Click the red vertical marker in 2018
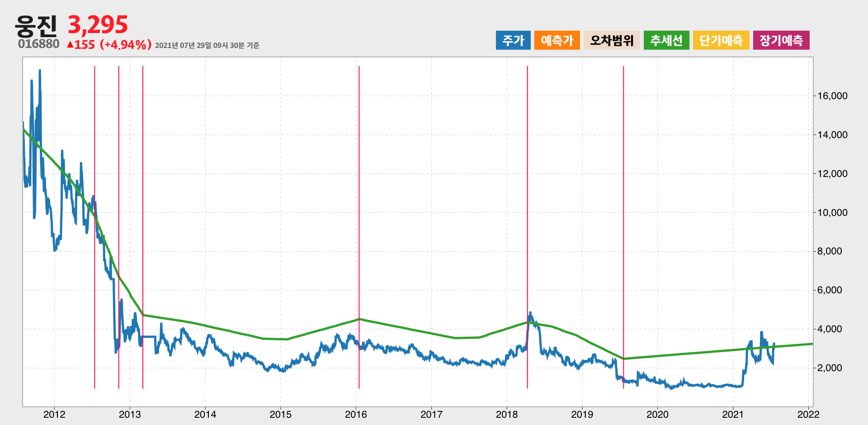This screenshot has height=425, width=868. pos(527,227)
